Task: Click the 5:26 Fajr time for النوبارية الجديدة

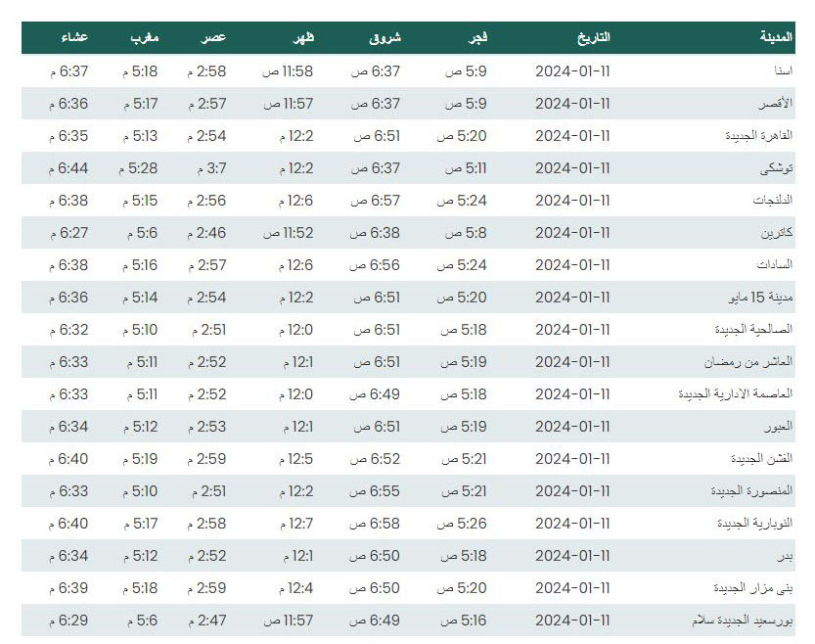Action: pyautogui.click(x=462, y=524)
